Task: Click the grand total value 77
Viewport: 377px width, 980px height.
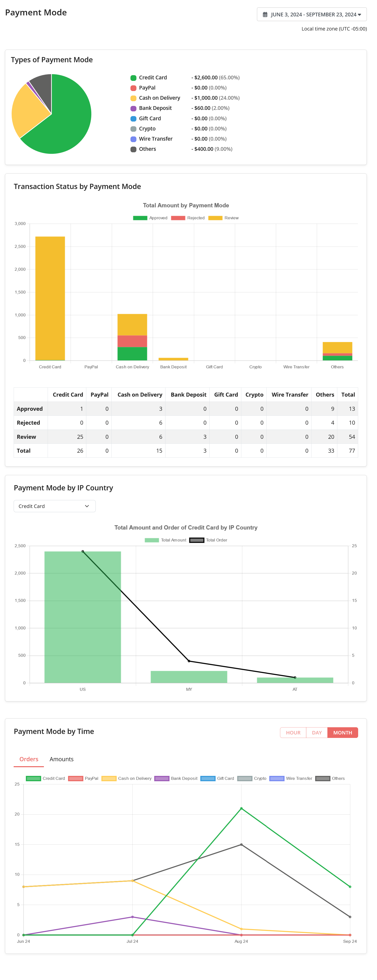Action: [x=352, y=450]
